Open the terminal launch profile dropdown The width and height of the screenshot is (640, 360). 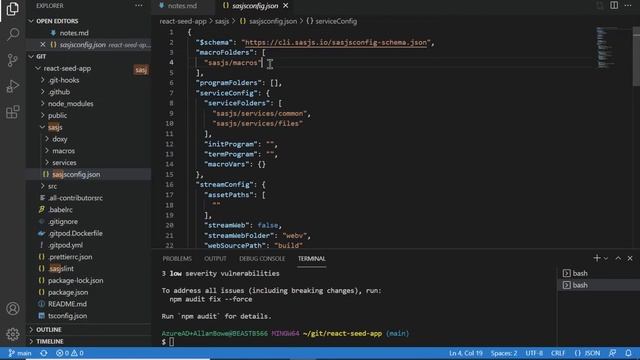(x=606, y=258)
